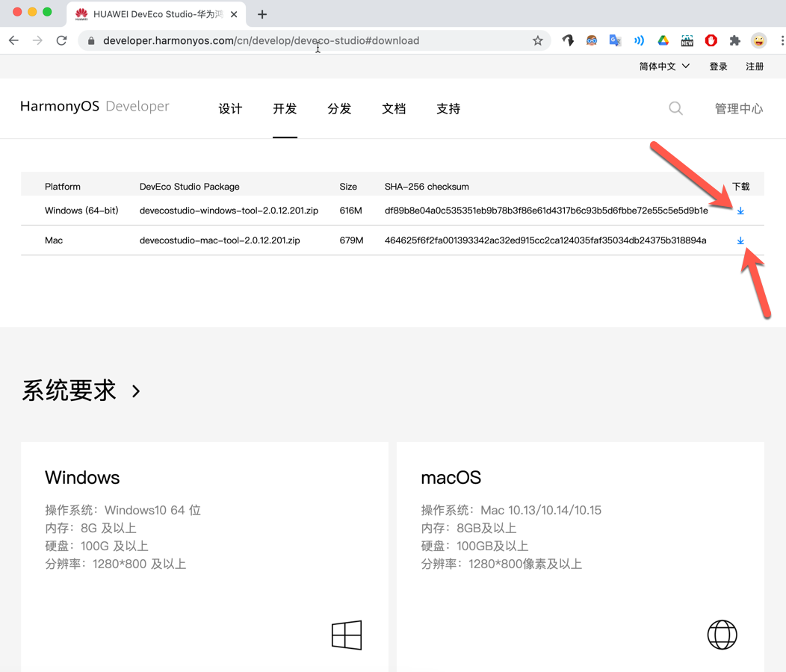The width and height of the screenshot is (786, 672).
Task: Click the Windows requirements card title
Action: [x=82, y=478]
